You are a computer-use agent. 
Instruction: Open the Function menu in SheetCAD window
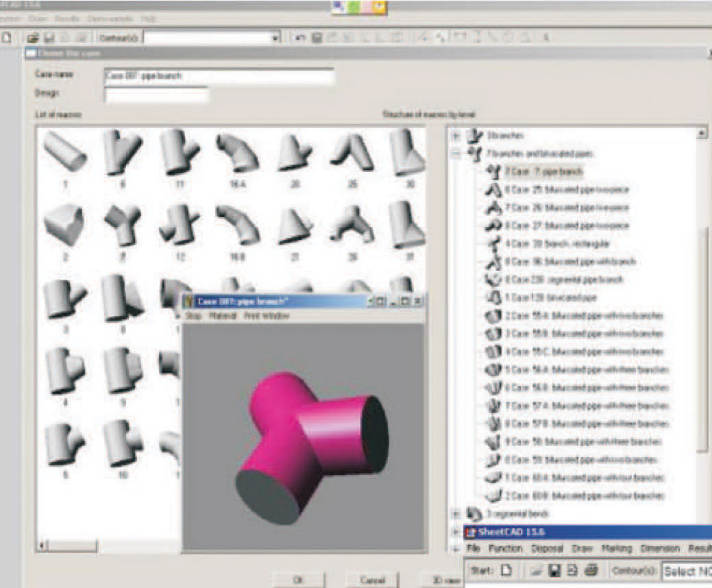pos(506,549)
